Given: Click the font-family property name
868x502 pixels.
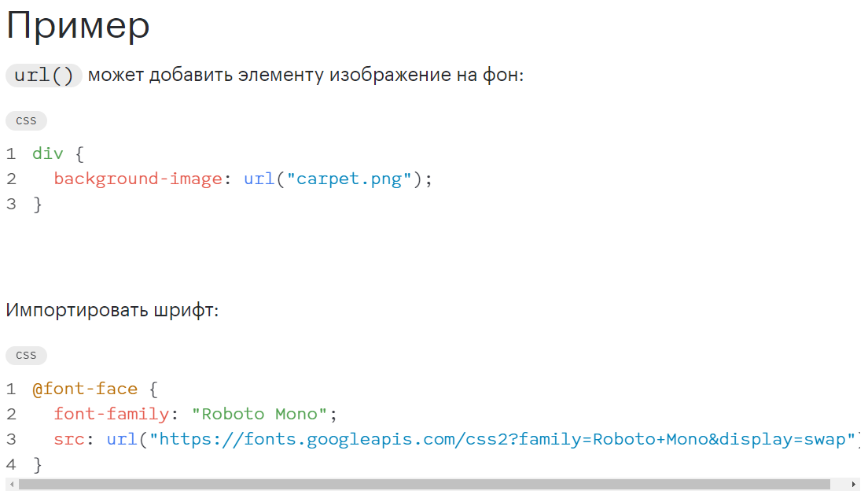Looking at the screenshot, I should 112,415.
